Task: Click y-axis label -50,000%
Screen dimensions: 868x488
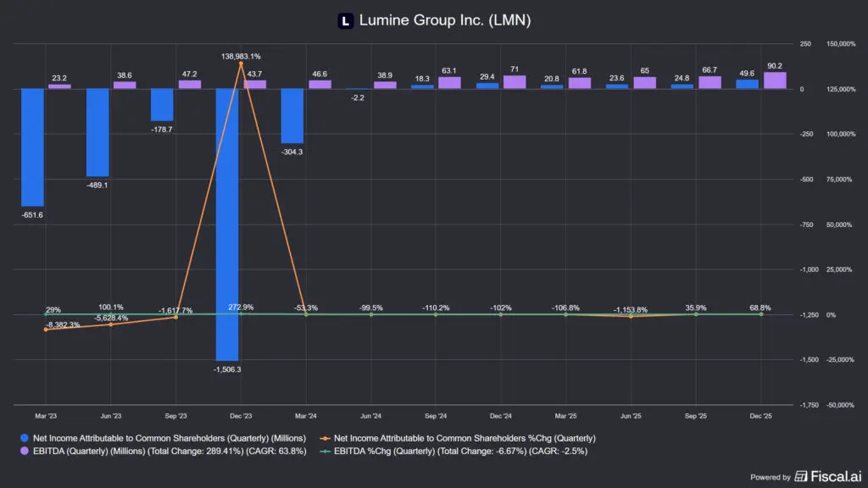Action: pyautogui.click(x=840, y=405)
